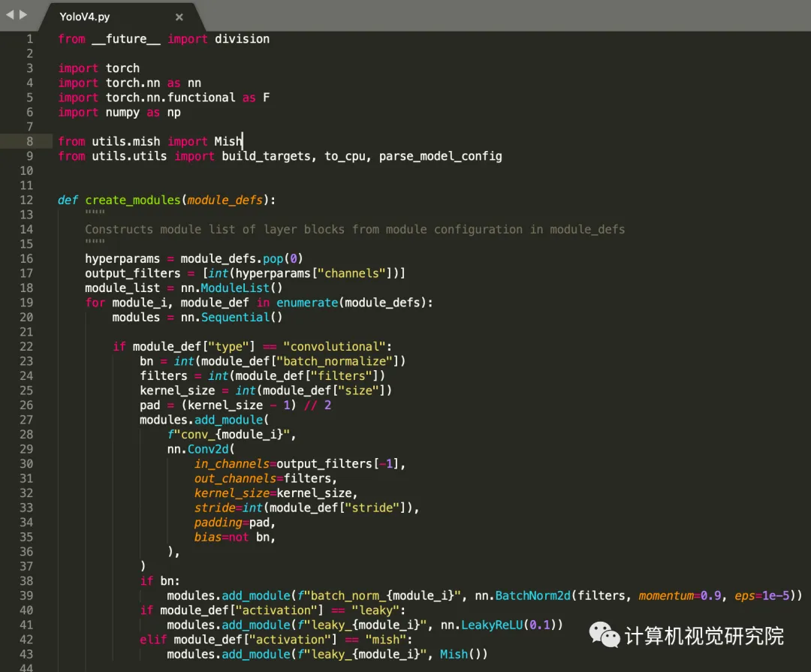Click 'Mish' at end of line 8
The width and height of the screenshot is (811, 672).
click(x=228, y=141)
